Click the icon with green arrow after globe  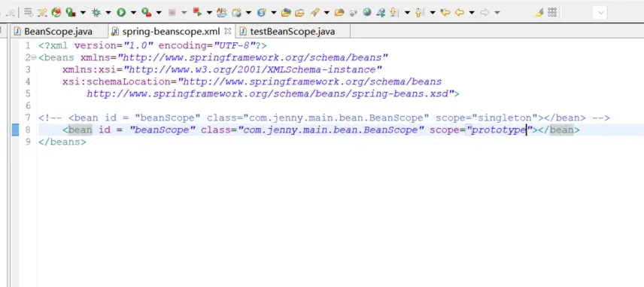tap(381, 13)
